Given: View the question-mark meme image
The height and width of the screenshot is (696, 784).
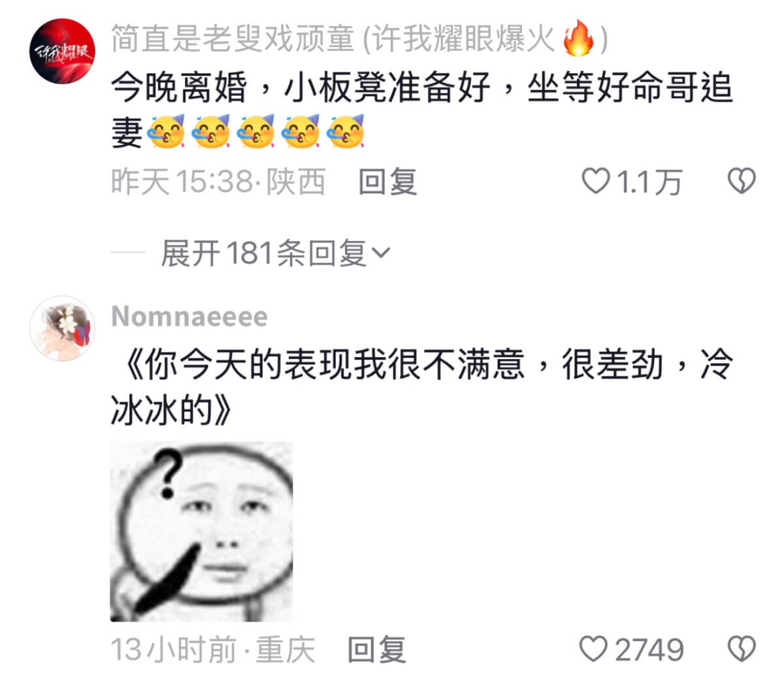Looking at the screenshot, I should [x=201, y=531].
